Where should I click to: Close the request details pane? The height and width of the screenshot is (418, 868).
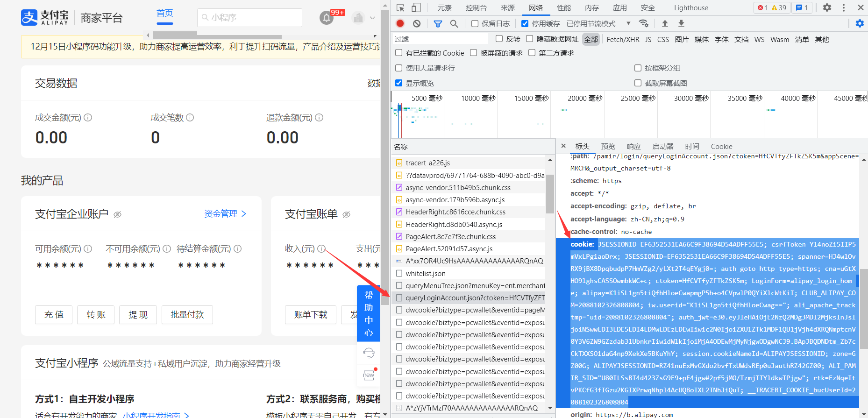(563, 146)
